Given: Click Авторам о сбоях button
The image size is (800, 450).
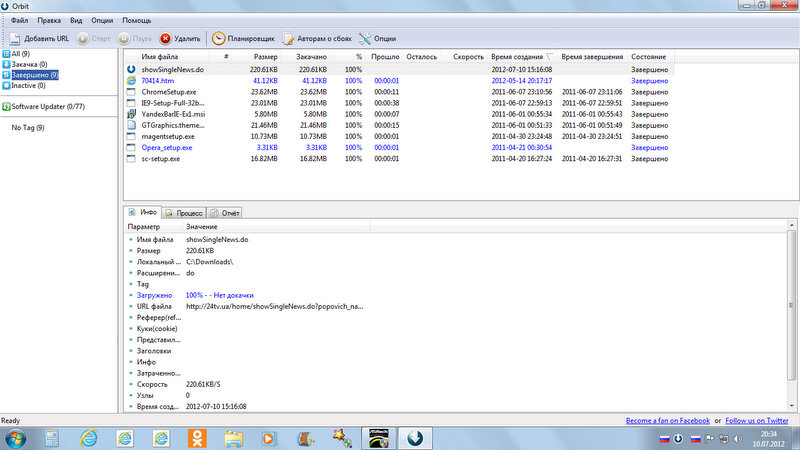Looking at the screenshot, I should [317, 38].
